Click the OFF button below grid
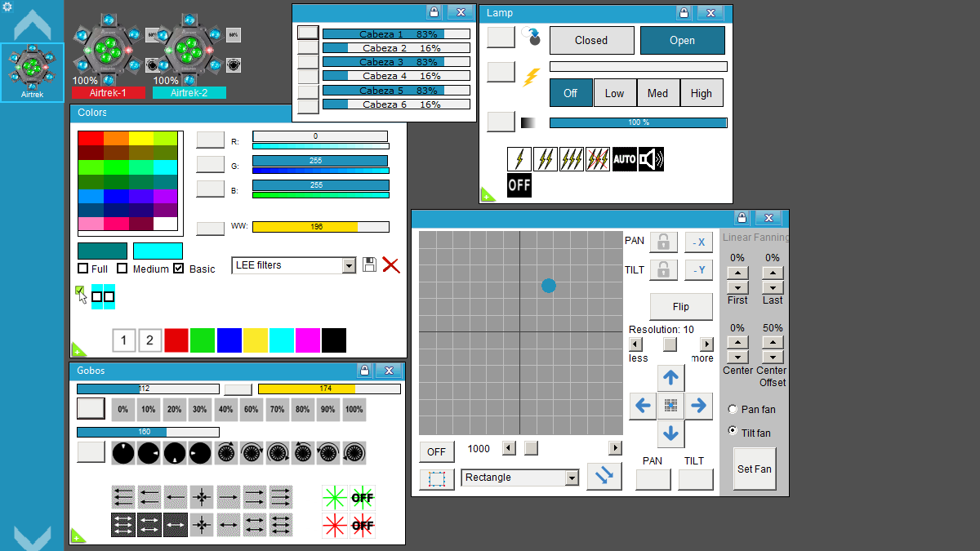980x551 pixels. (x=437, y=451)
